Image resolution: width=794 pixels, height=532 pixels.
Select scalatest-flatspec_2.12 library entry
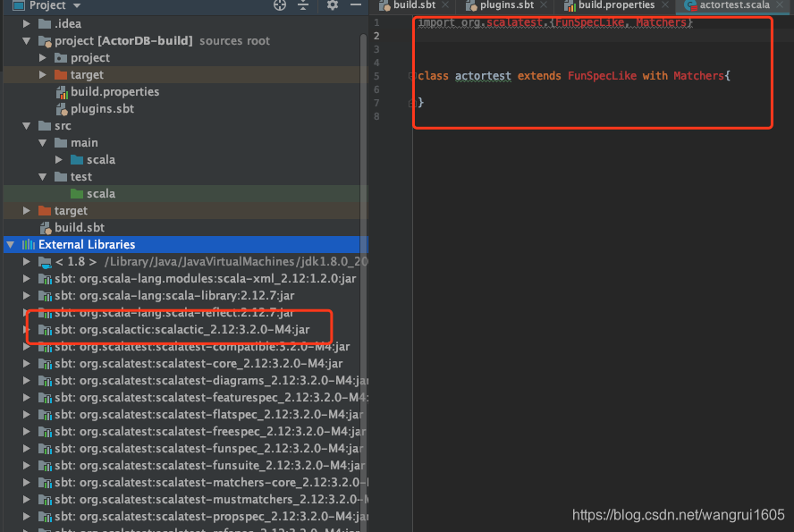click(202, 415)
